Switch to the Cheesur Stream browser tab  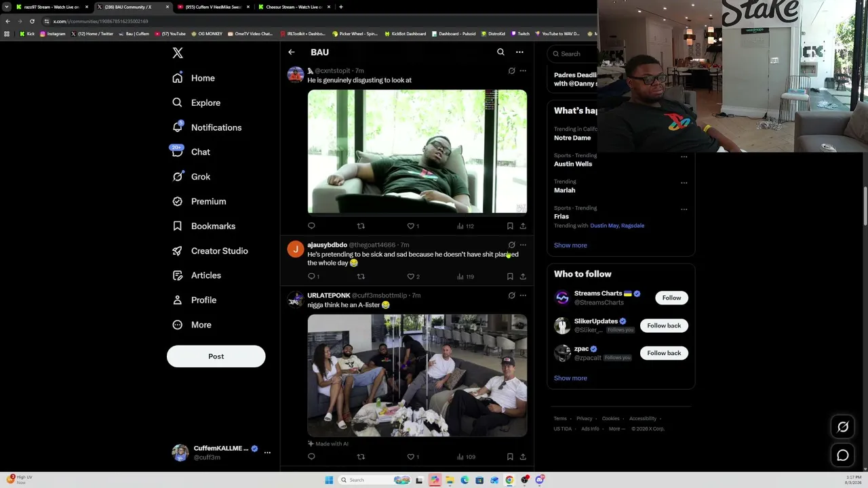(294, 7)
